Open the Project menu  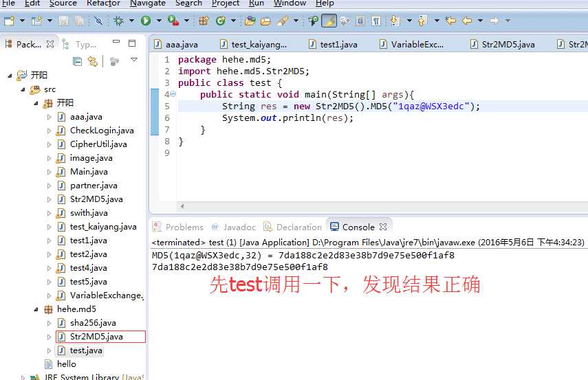226,3
